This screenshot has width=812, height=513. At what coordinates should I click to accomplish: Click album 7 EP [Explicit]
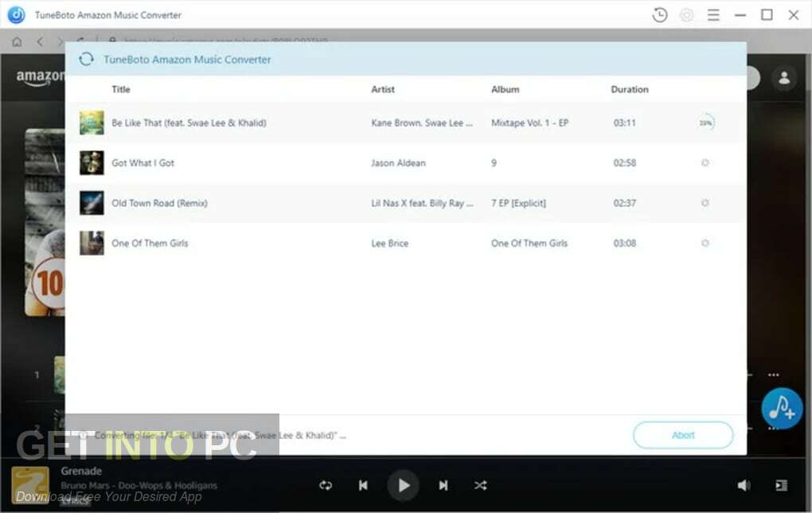(x=518, y=203)
